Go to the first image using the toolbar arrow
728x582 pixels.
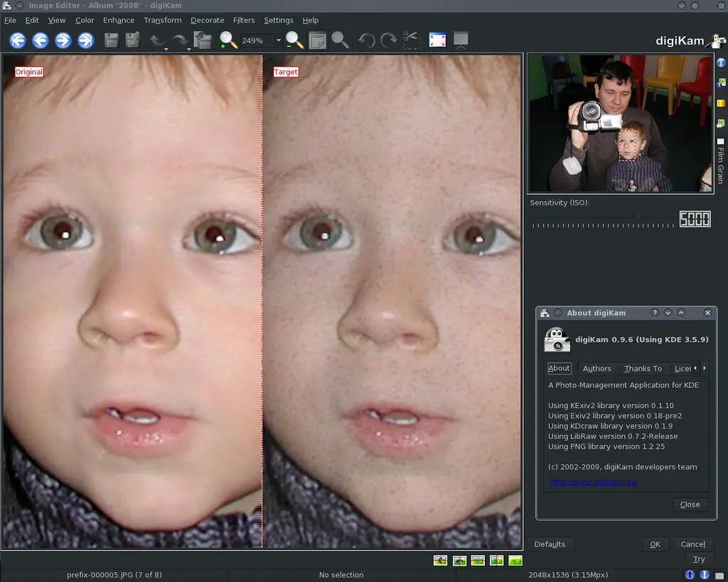[17, 41]
